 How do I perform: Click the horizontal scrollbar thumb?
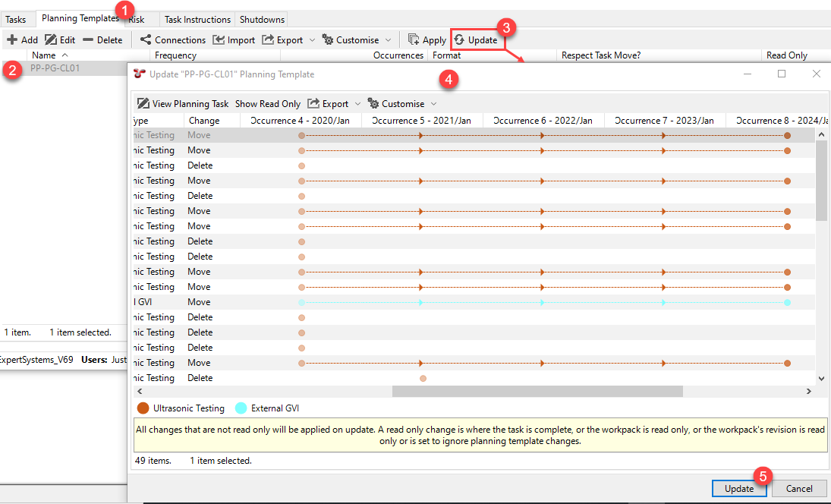[x=537, y=391]
